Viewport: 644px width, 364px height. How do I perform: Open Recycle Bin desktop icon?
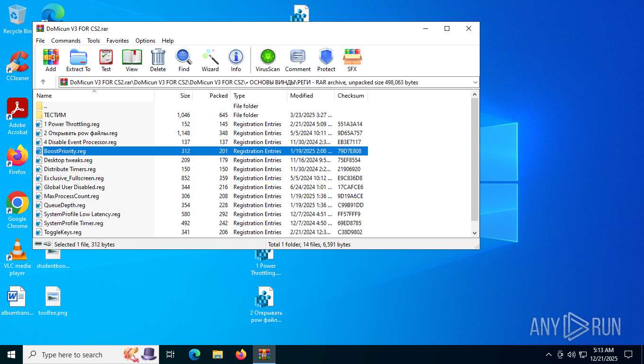coord(17,19)
